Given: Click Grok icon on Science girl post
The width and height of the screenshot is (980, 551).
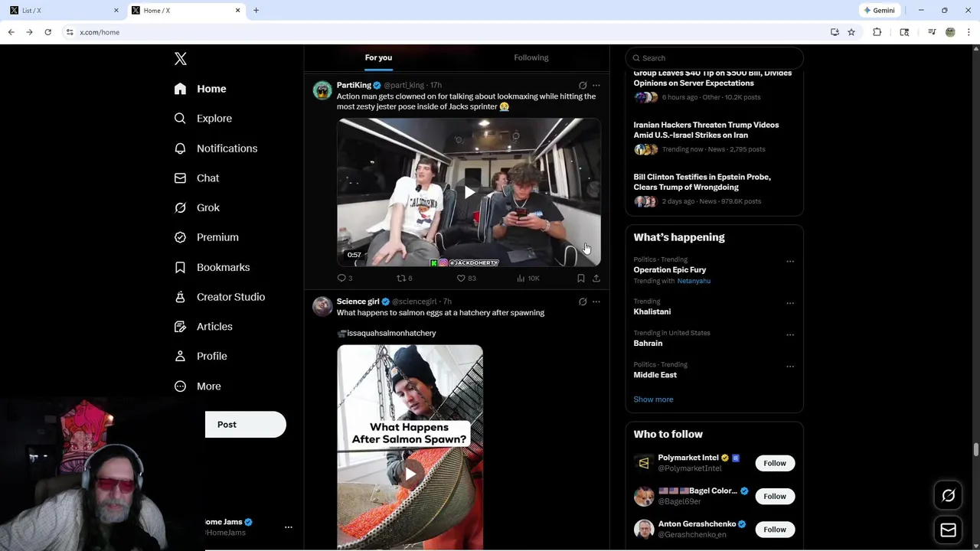Looking at the screenshot, I should click(x=583, y=302).
